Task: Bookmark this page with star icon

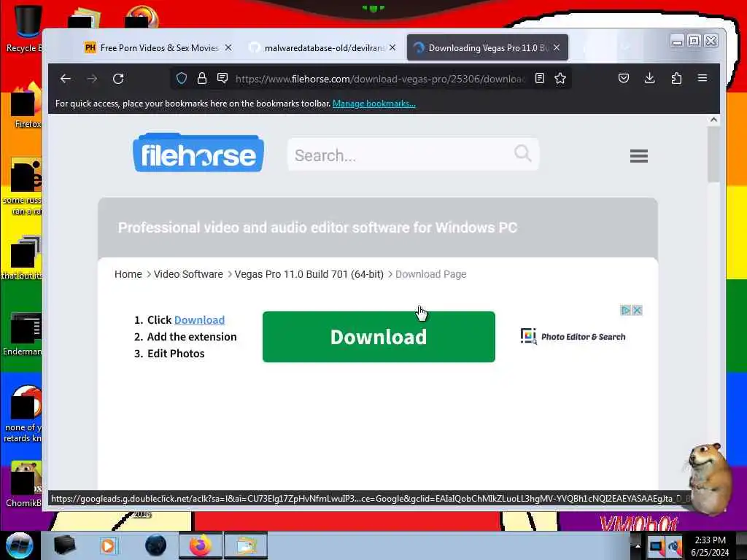Action: [x=560, y=78]
